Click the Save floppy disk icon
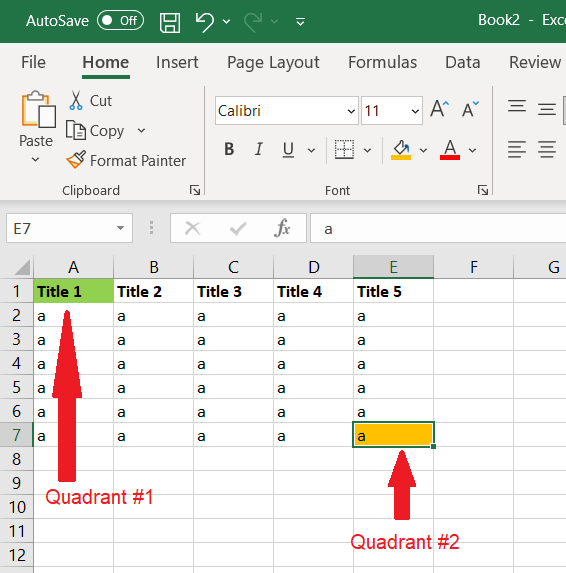Screen dimensions: 566x573 tap(170, 22)
